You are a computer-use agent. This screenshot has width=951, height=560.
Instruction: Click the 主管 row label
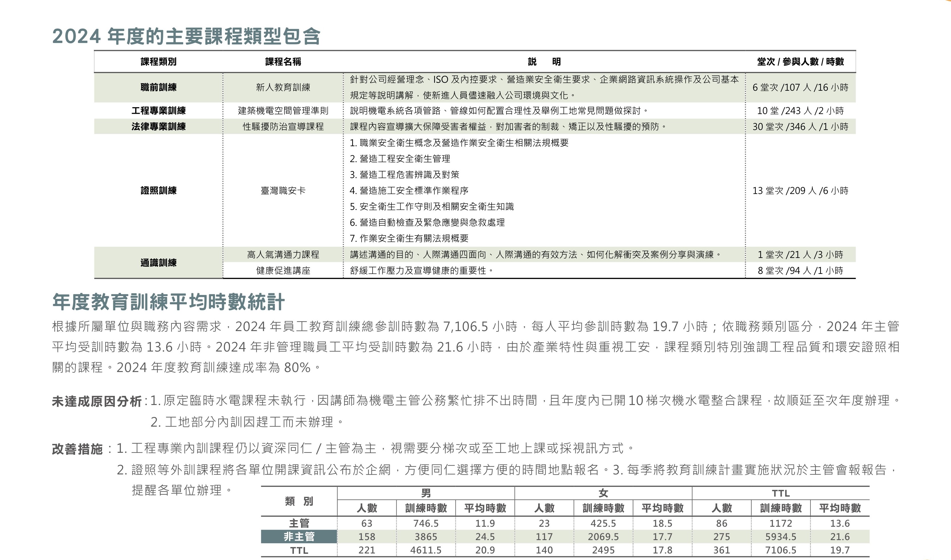299,523
